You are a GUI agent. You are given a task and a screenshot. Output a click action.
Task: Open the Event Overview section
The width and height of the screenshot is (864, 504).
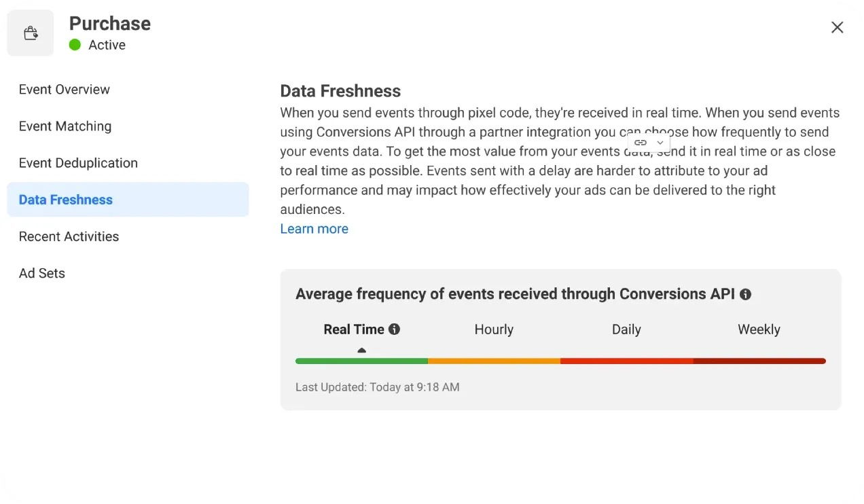(65, 90)
